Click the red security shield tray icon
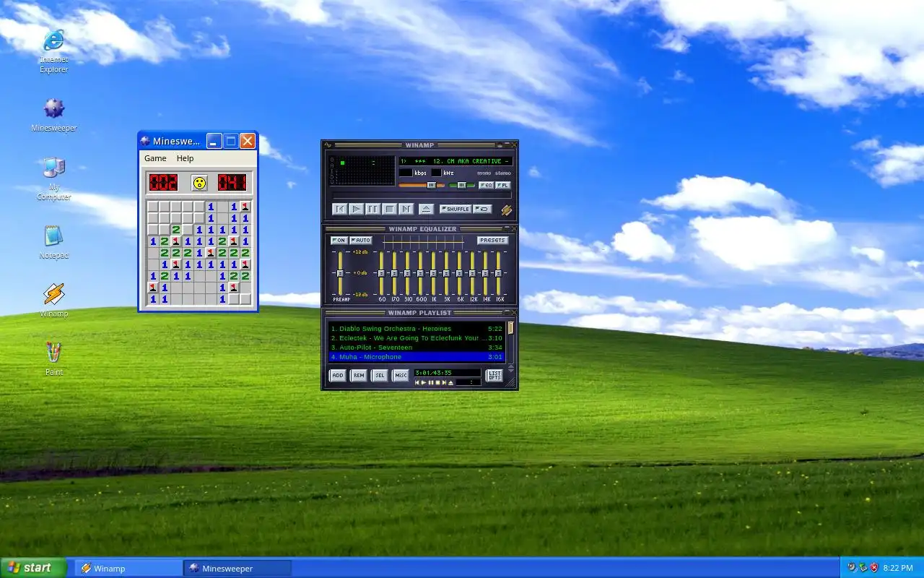924x578 pixels. click(873, 568)
